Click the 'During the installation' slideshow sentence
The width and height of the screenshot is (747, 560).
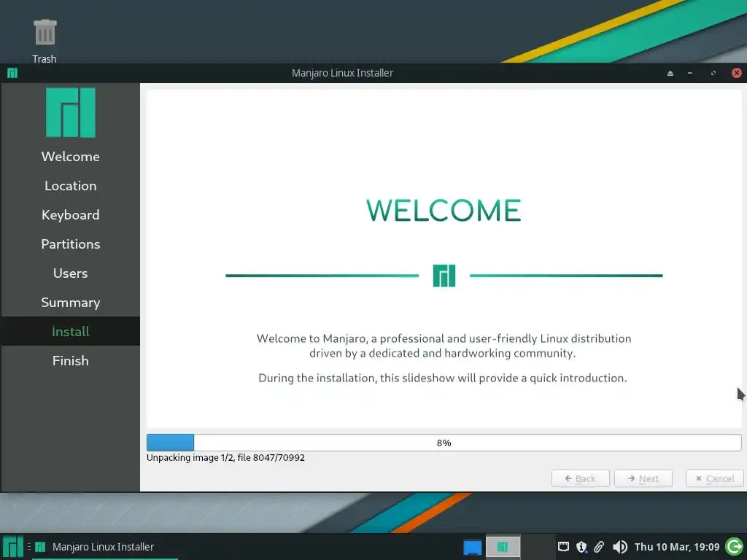pos(443,378)
